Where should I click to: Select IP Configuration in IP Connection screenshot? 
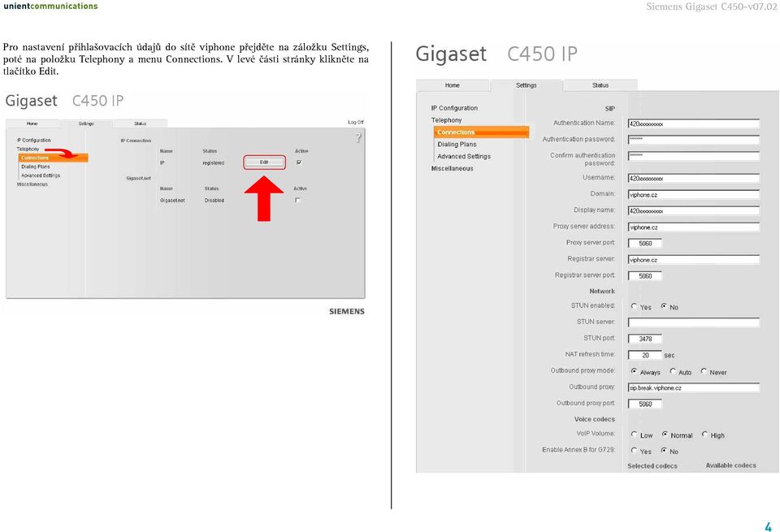[33, 141]
